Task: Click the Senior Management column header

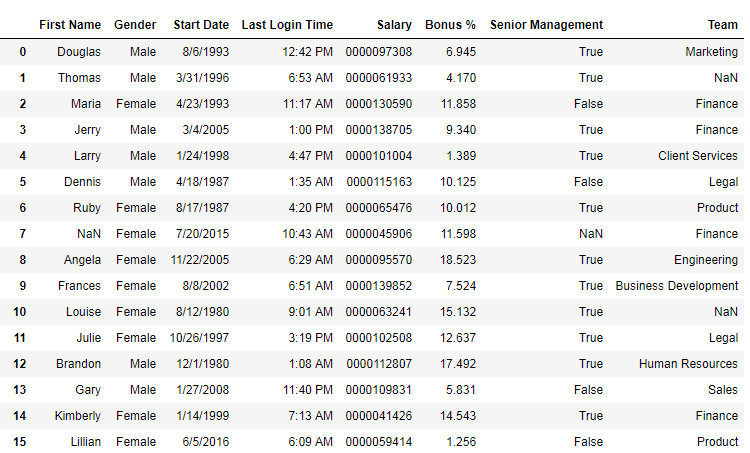Action: (546, 24)
